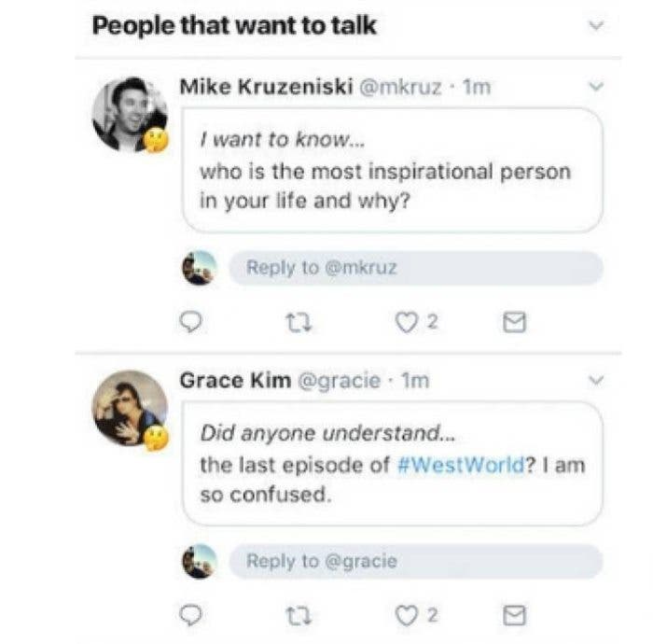The height and width of the screenshot is (644, 653).
Task: Click the @mkruz handle
Action: tap(394, 88)
